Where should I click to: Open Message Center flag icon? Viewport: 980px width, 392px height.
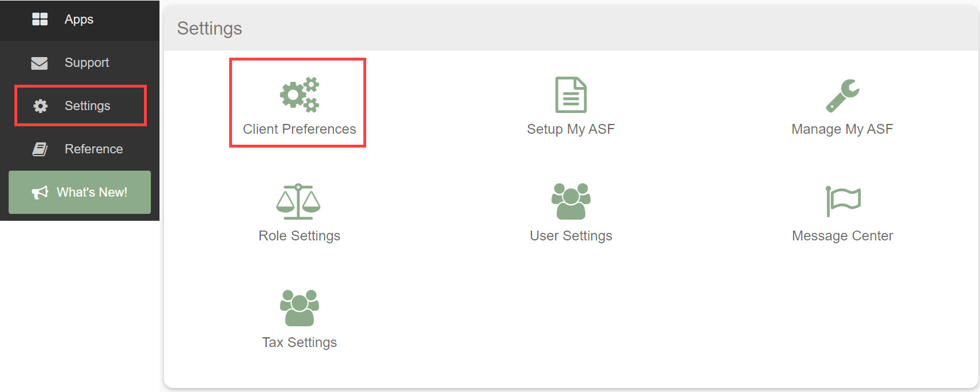[843, 201]
